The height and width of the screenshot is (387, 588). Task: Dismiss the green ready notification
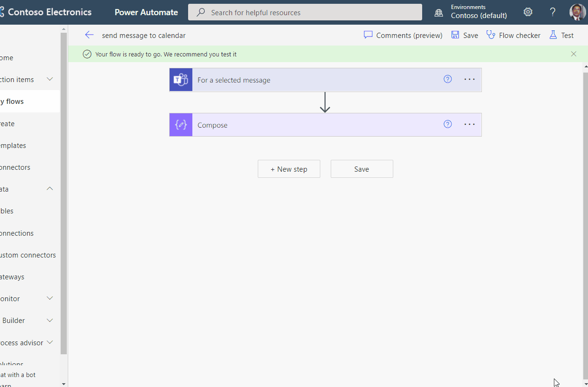tap(574, 54)
